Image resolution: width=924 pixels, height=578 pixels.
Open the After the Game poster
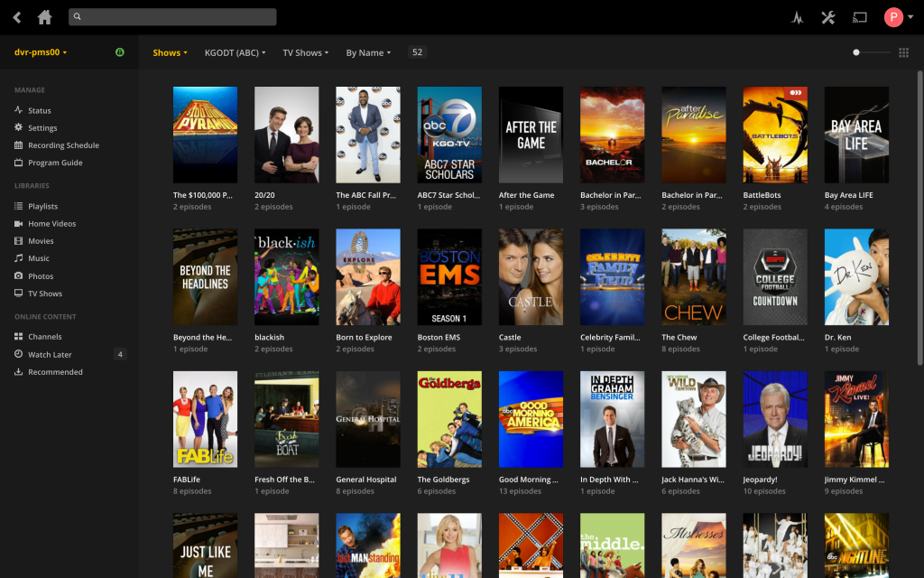[x=531, y=135]
